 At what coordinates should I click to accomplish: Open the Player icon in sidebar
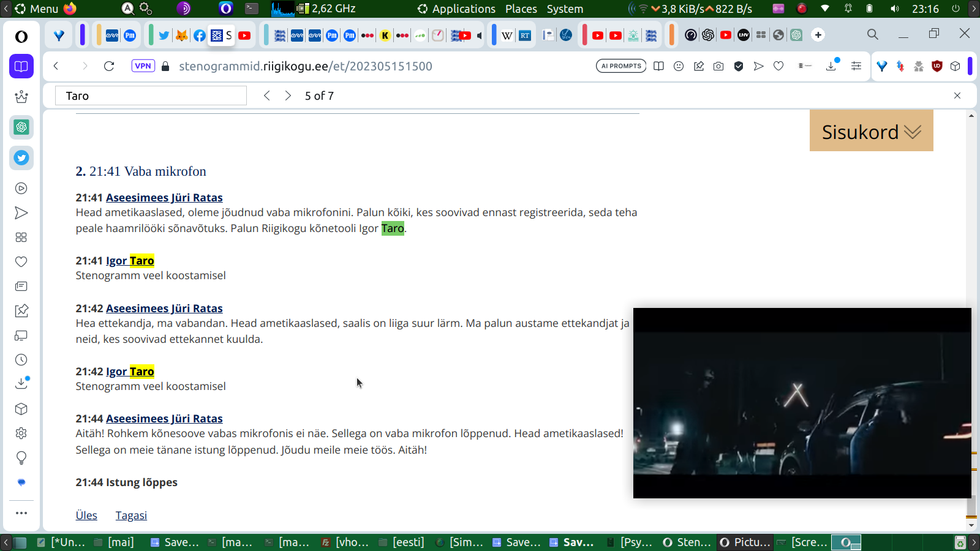pos(21,189)
